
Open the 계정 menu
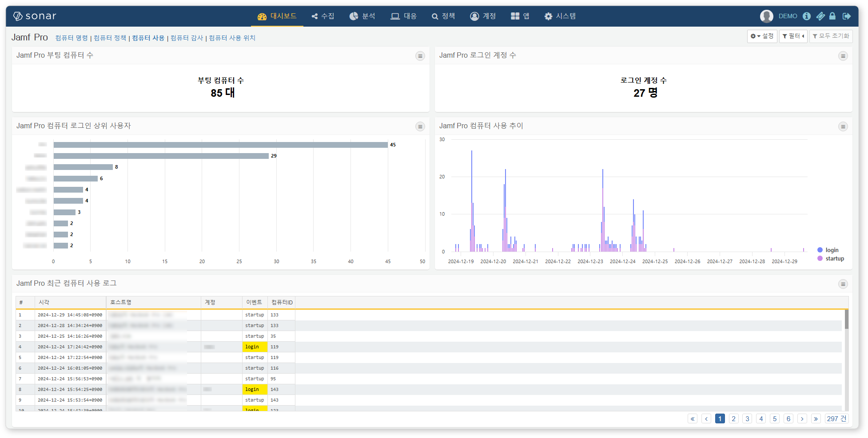pos(483,16)
